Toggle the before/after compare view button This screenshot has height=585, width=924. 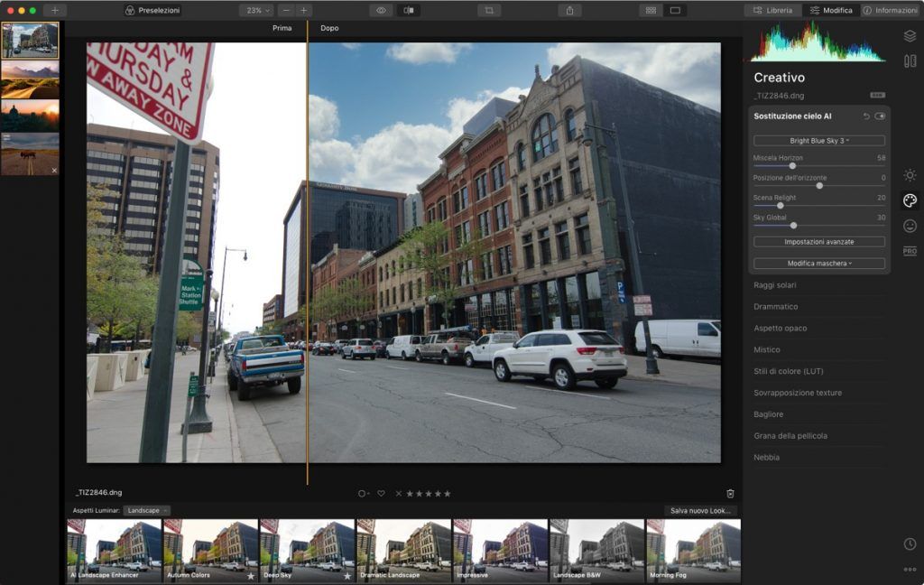click(409, 10)
